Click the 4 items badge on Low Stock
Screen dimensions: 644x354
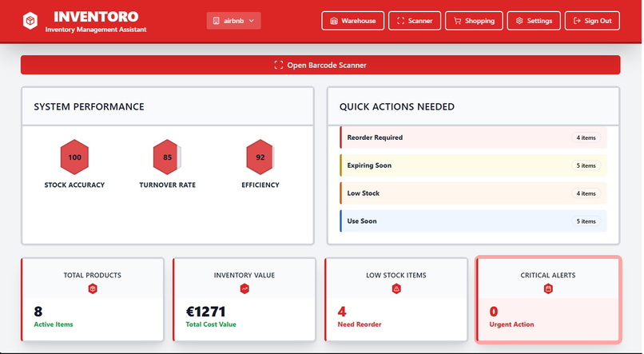(586, 193)
